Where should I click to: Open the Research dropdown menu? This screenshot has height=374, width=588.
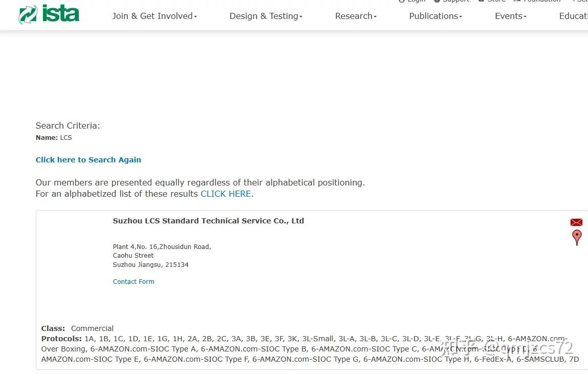pyautogui.click(x=356, y=16)
